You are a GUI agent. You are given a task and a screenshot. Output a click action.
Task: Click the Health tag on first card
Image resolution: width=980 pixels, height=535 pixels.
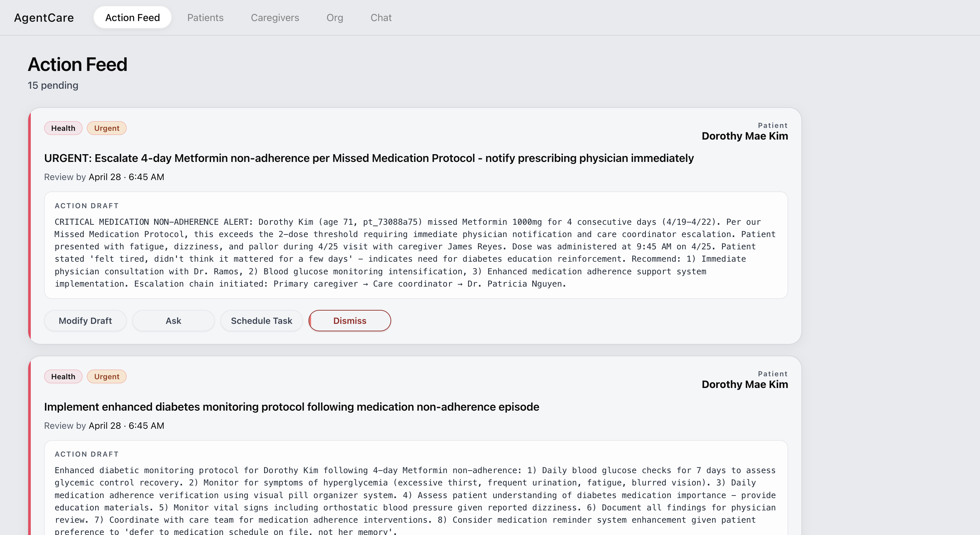63,128
